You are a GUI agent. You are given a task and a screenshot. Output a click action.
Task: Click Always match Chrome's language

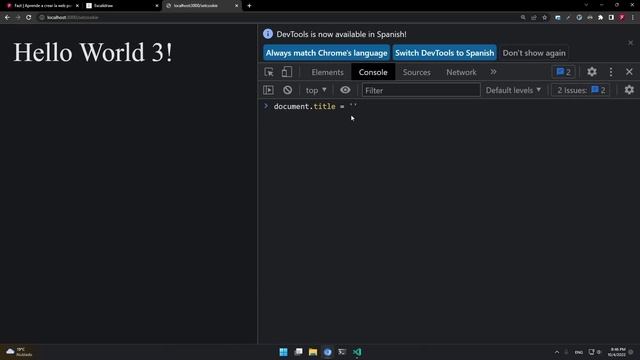[x=326, y=53]
